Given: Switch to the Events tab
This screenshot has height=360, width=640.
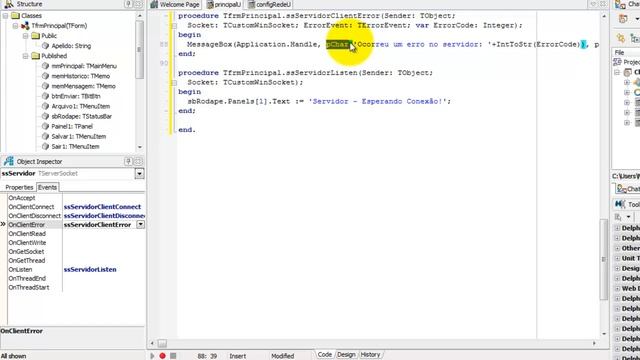Looking at the screenshot, I should [47, 187].
